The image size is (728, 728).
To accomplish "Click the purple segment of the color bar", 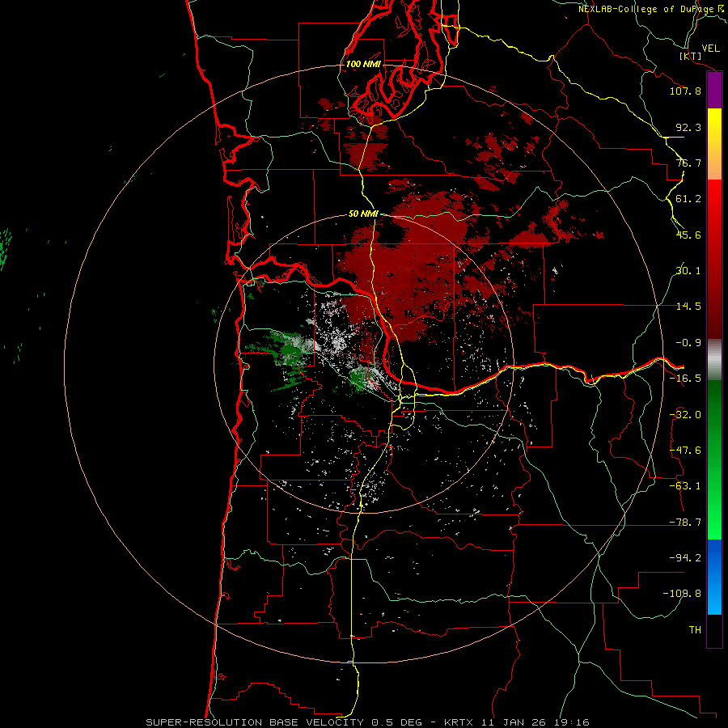I will click(x=714, y=91).
